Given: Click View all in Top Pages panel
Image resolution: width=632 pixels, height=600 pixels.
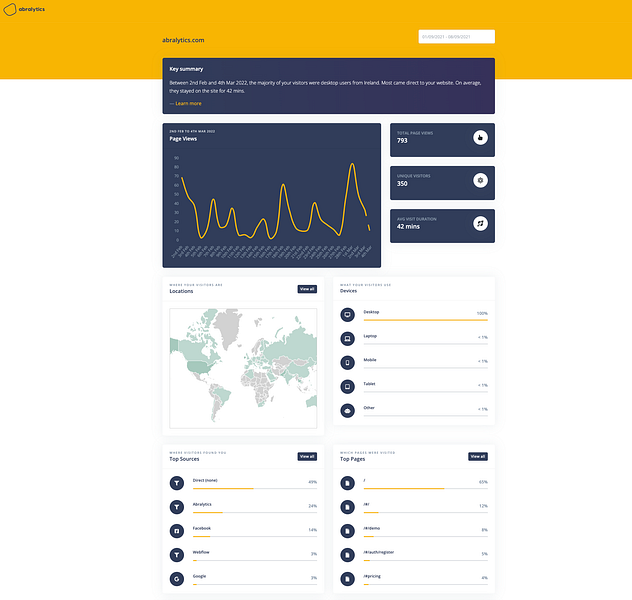Looking at the screenshot, I should point(478,457).
